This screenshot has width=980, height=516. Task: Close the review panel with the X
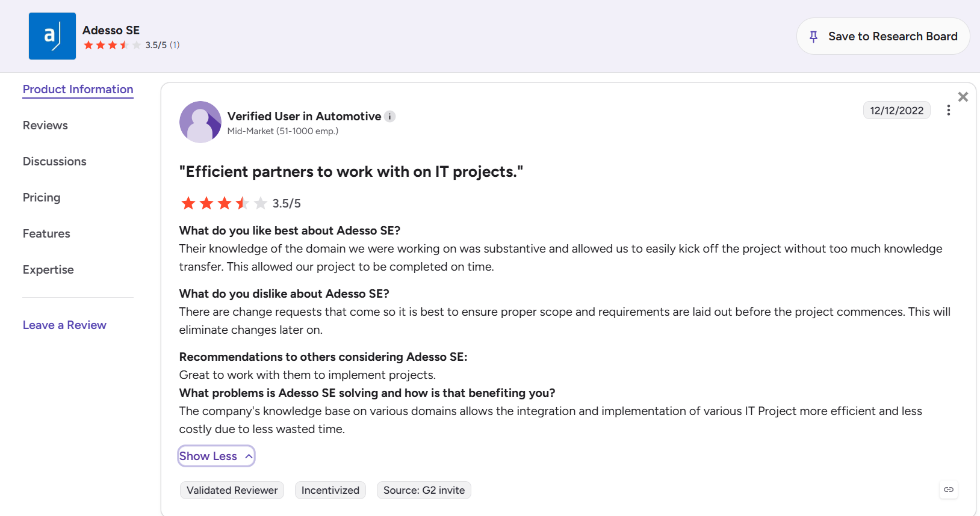963,97
